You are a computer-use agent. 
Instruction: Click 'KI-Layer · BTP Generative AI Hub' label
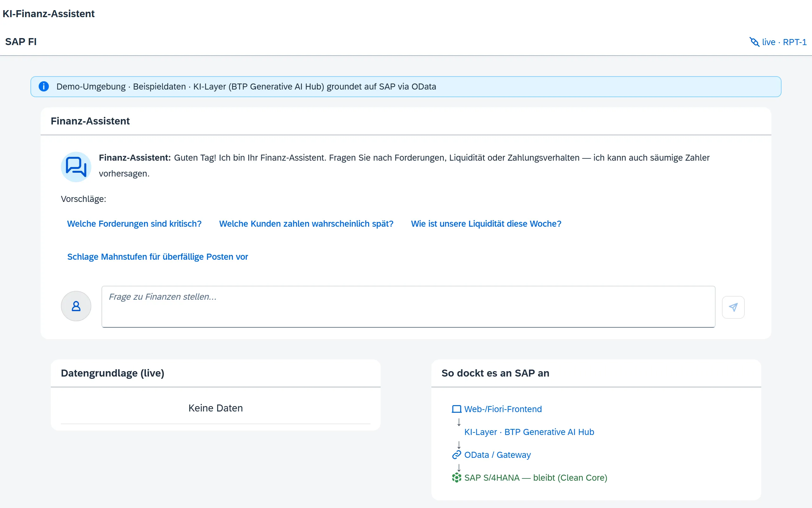tap(529, 432)
